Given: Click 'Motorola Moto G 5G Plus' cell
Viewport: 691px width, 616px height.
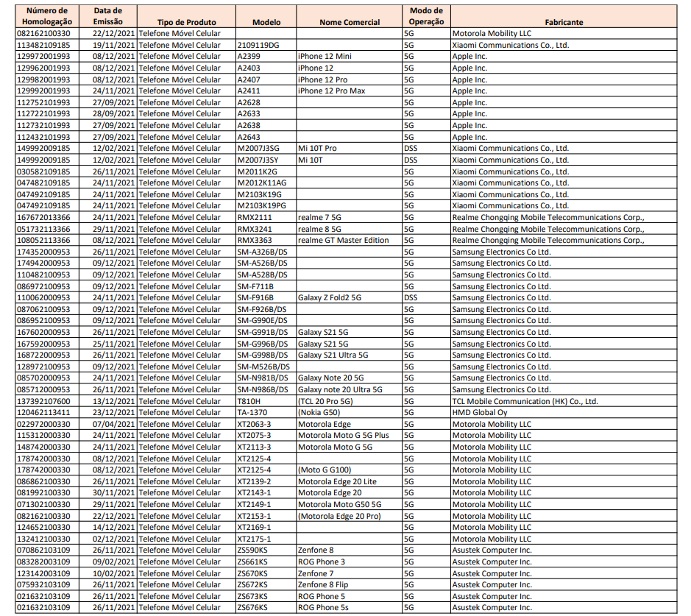Looking at the screenshot, I should coord(350,436).
